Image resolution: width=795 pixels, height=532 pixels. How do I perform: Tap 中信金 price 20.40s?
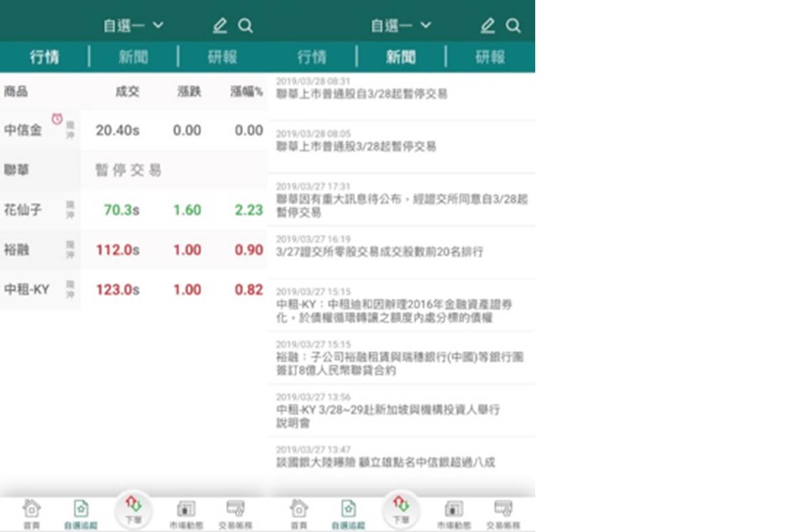[117, 130]
